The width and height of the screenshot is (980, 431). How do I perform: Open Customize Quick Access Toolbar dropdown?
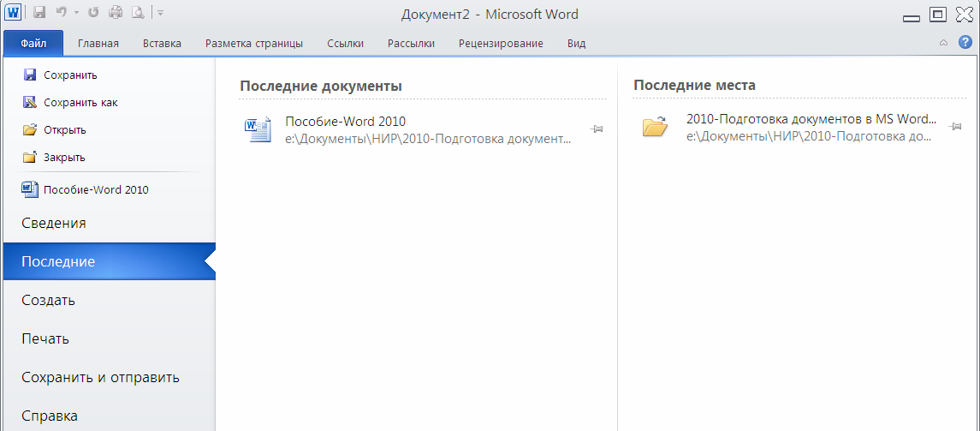pos(161,13)
